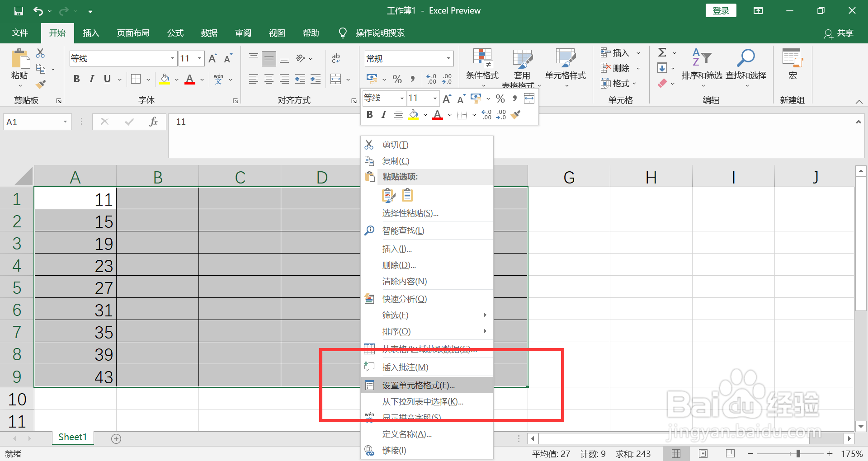
Task: Click the New Sheet plus button
Action: [116, 438]
